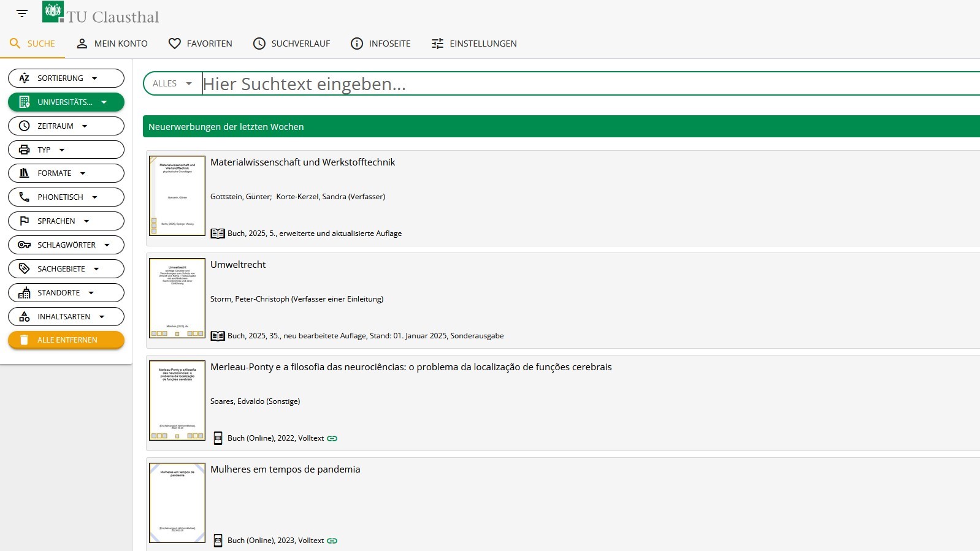Open Einstellungen from the top navigation

pyautogui.click(x=474, y=44)
